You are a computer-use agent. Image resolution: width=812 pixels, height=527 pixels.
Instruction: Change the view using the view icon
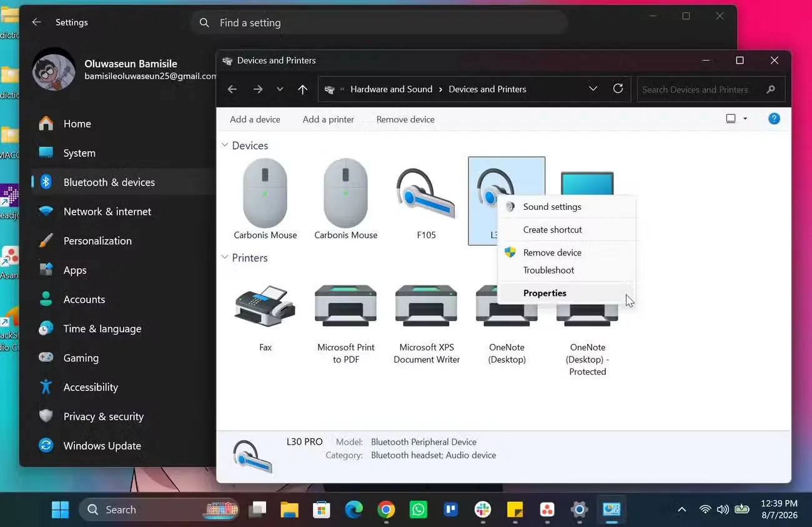click(731, 119)
